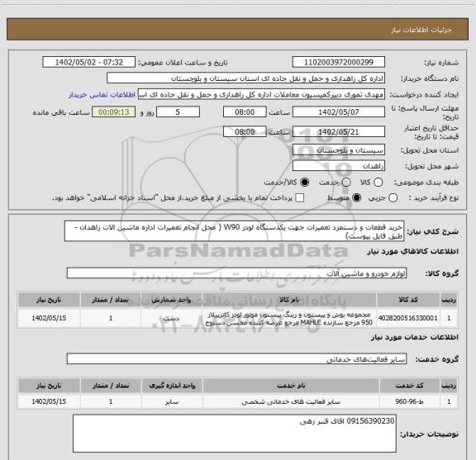The height and width of the screenshot is (460, 476).
Task: Click the service group field سایر فعالیت‌های خدماتی
Action: click(x=236, y=359)
